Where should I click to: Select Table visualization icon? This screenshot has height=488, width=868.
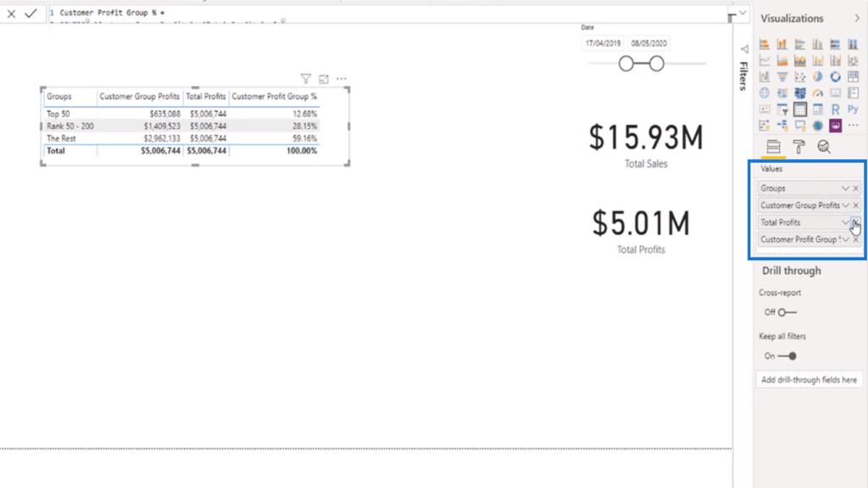coord(800,109)
